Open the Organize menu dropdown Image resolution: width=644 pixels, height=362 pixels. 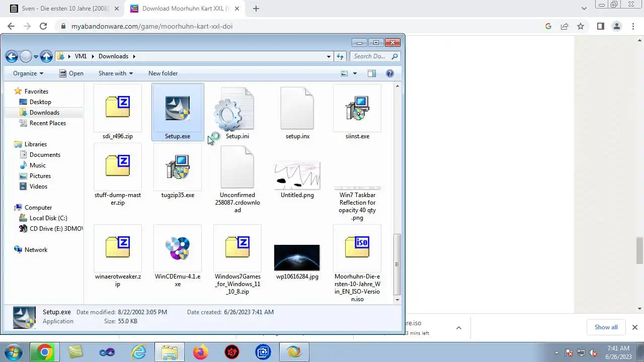click(28, 73)
